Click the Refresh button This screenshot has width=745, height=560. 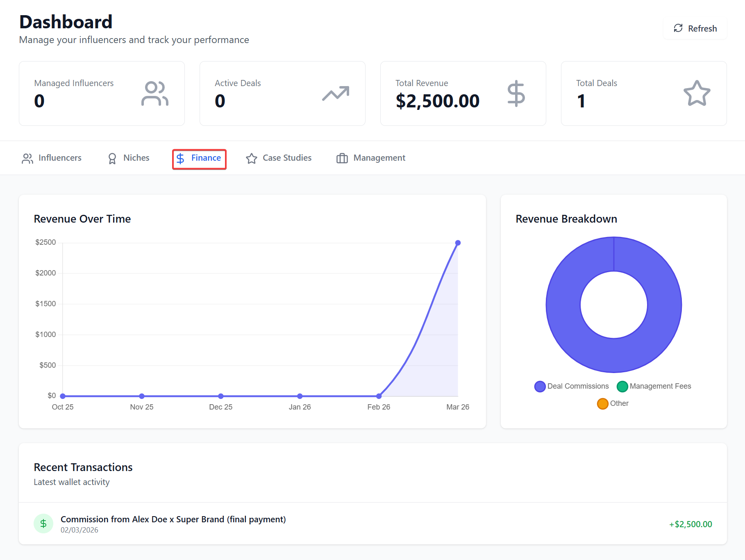click(x=695, y=28)
